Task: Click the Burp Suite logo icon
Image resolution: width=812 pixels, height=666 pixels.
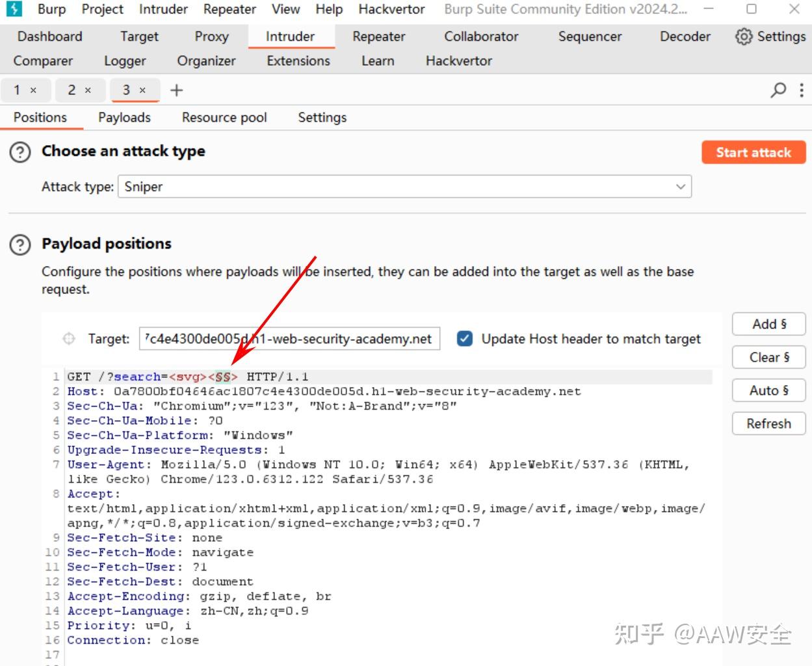Action: pos(14,9)
